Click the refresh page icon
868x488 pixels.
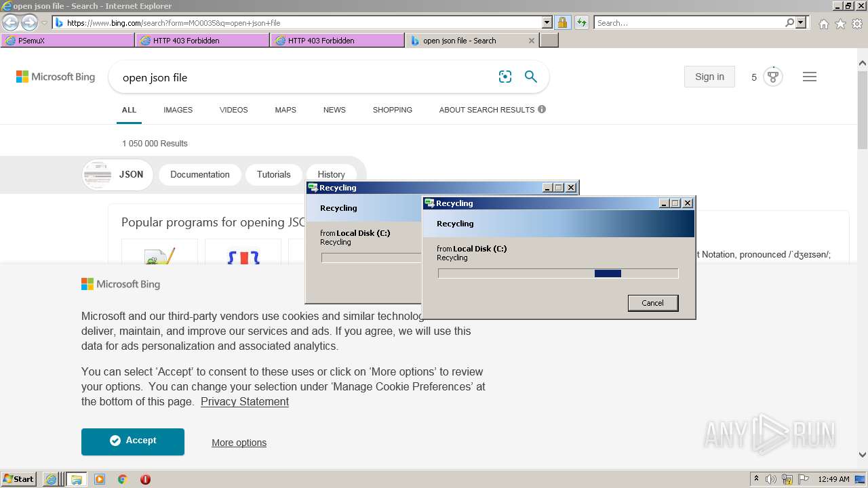pos(582,22)
